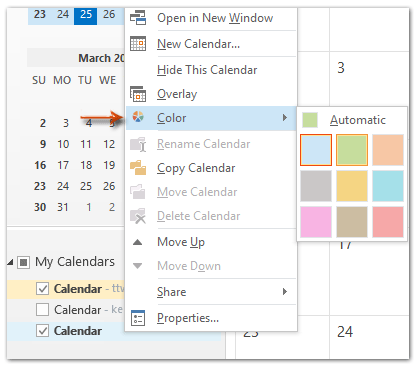The image size is (417, 372).
Task: Check the unchecked Calendar - ke checkbox
Action: (x=42, y=309)
